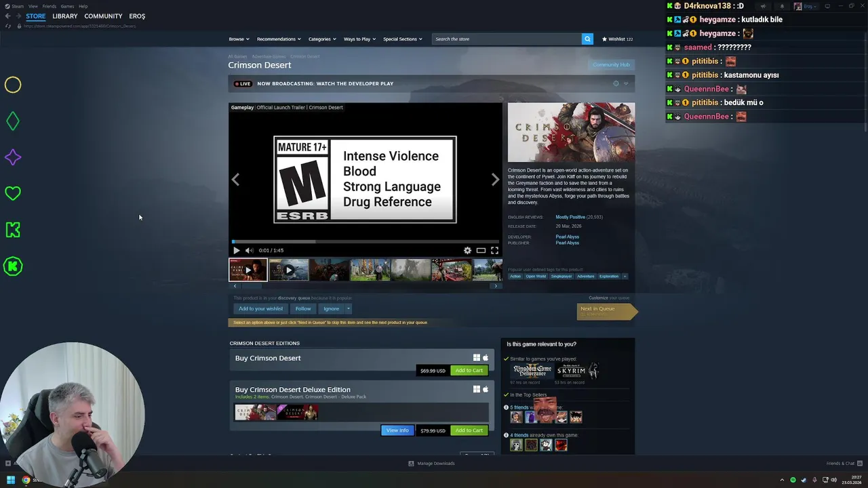
Task: Focus the Search the store field
Action: (x=507, y=39)
